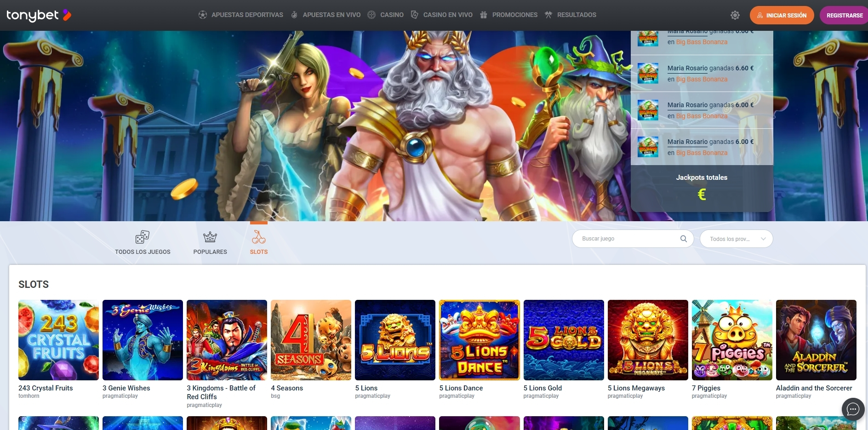Viewport: 868px width, 430px height.
Task: Click Big Bass Bonanza icon in last winner row
Action: 648,147
